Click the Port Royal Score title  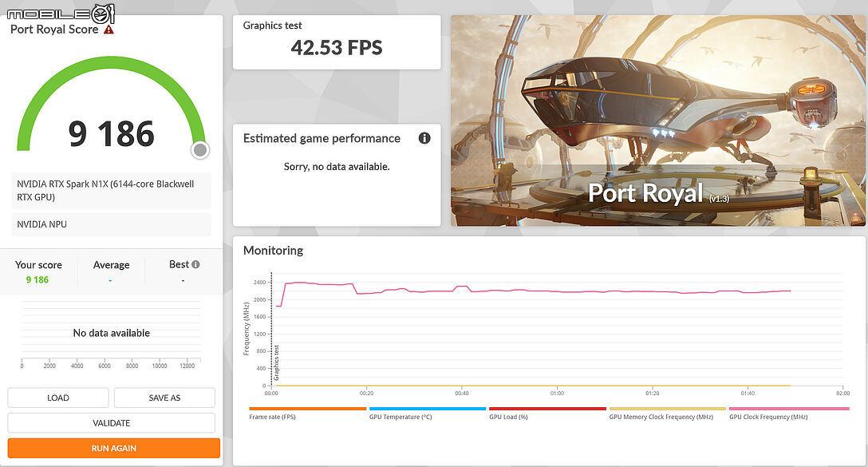pos(54,30)
